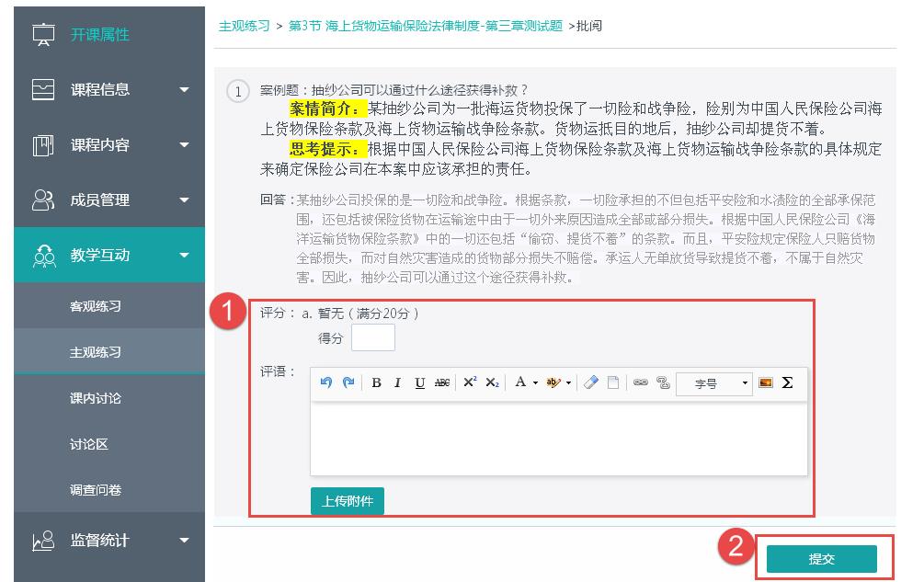Apply superscript formatting
Viewport: 924px width, 582px height.
[x=470, y=382]
